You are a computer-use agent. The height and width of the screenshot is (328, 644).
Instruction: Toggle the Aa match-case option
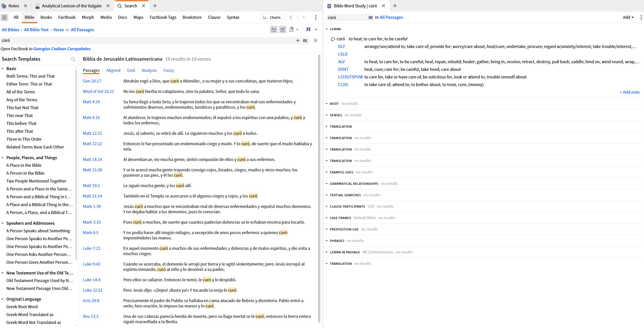click(274, 29)
